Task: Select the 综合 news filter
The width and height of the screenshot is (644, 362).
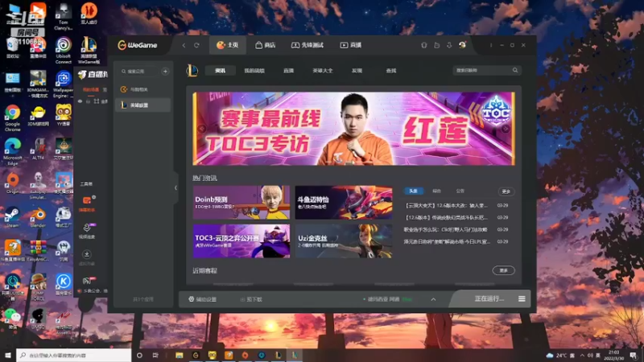Action: pyautogui.click(x=436, y=191)
